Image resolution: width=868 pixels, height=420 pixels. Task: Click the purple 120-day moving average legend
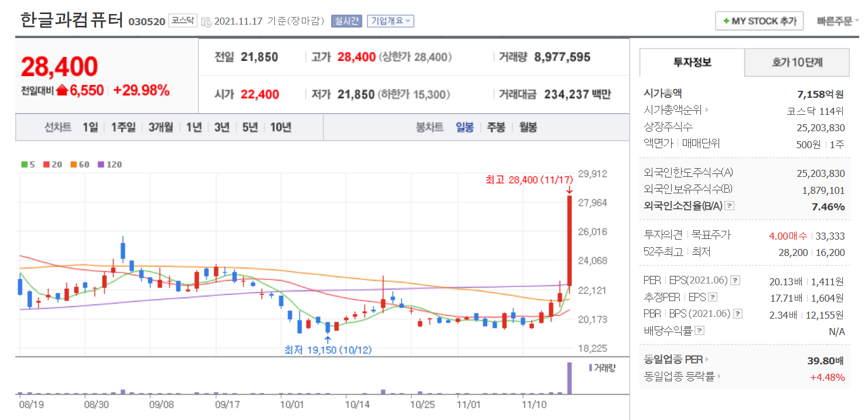pos(110,165)
